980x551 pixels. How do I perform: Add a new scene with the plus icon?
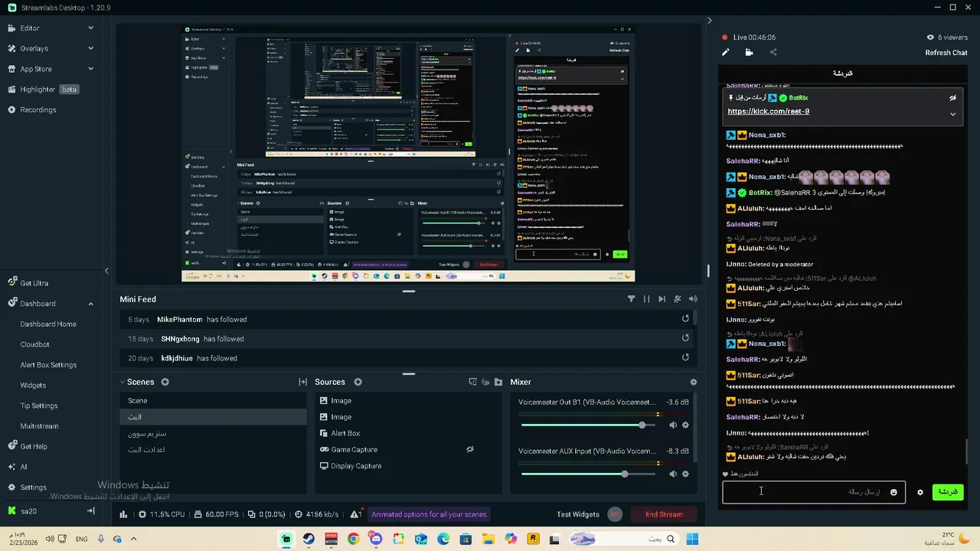coord(165,382)
